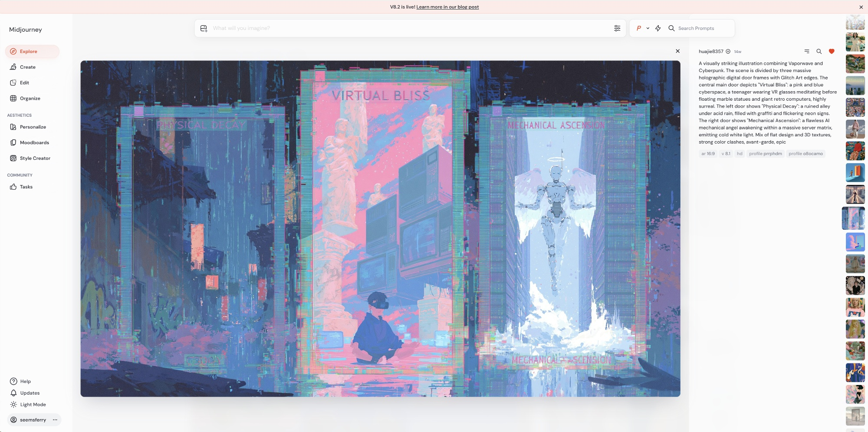Viewport: 868px width, 432px height.
Task: Expand the dropdown chevron next to P
Action: (648, 28)
